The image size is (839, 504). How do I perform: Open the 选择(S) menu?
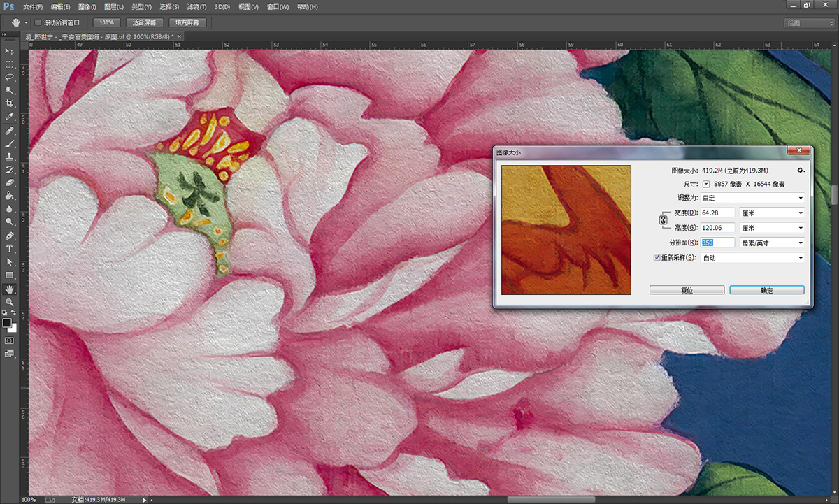(168, 7)
